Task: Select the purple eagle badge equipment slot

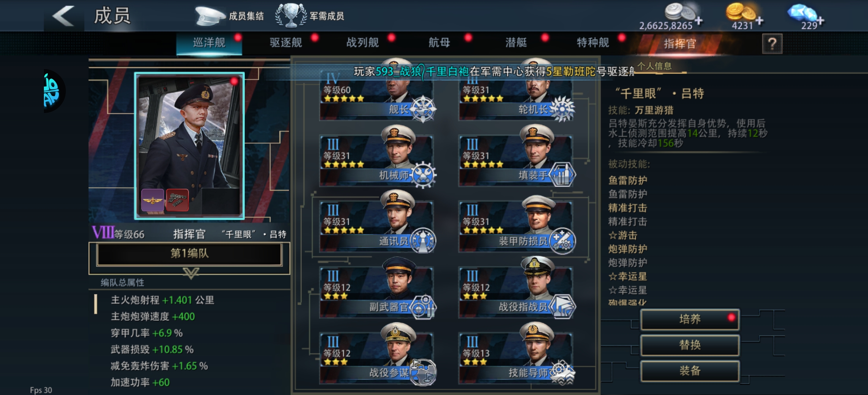Action: 153,200
